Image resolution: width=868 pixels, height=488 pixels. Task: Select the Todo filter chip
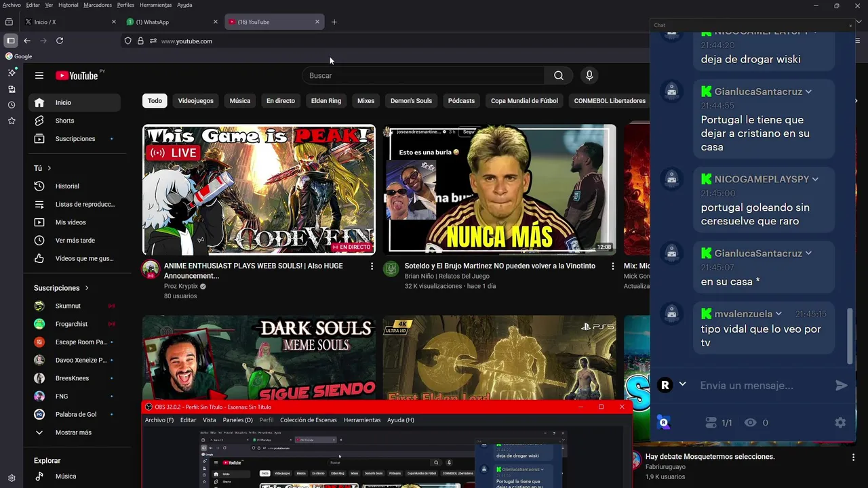point(155,101)
